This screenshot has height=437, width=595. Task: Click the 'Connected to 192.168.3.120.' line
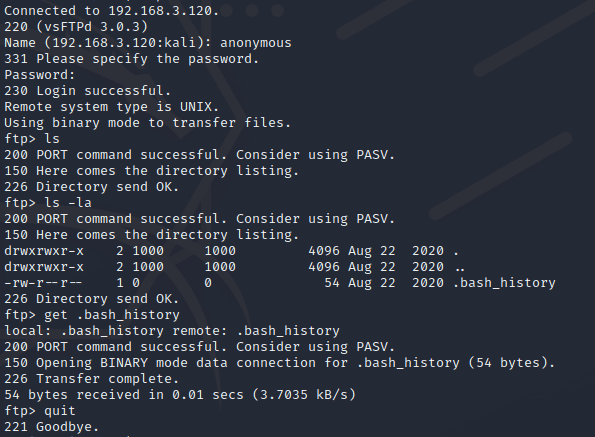[x=112, y=11]
